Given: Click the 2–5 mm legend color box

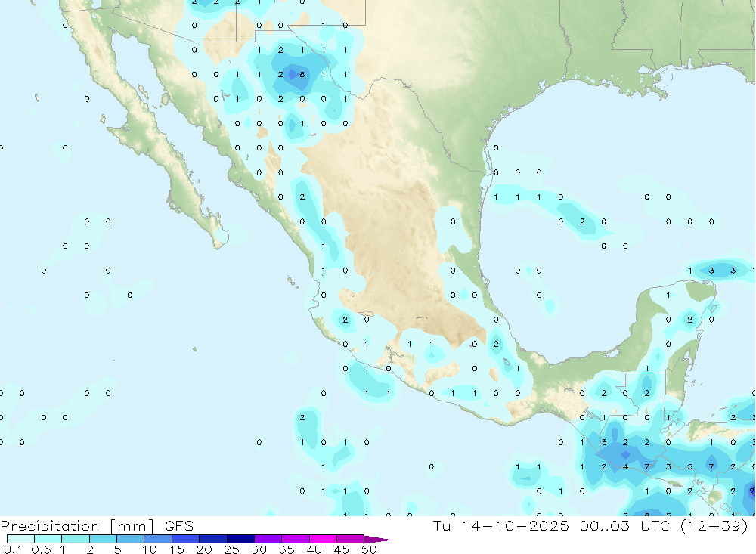Looking at the screenshot, I should tap(103, 539).
